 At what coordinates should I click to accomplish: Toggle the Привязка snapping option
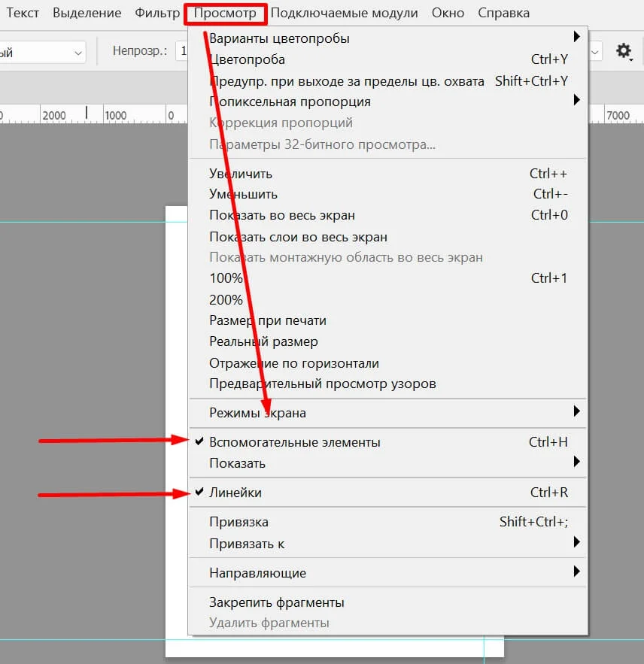(238, 522)
